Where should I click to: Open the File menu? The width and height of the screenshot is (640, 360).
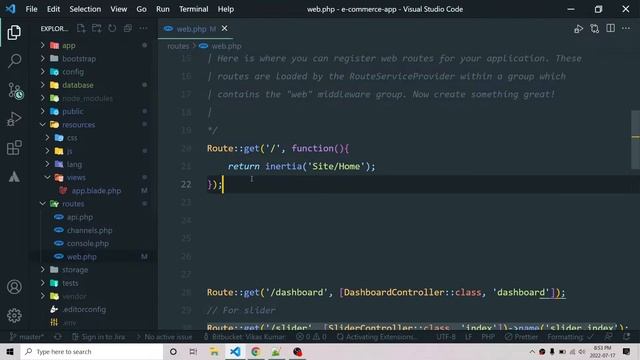tap(31, 9)
